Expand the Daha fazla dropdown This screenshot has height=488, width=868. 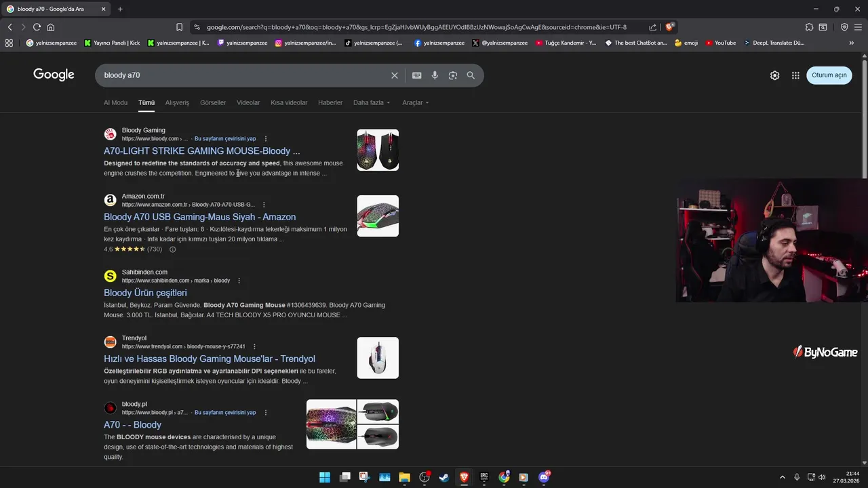[372, 103]
